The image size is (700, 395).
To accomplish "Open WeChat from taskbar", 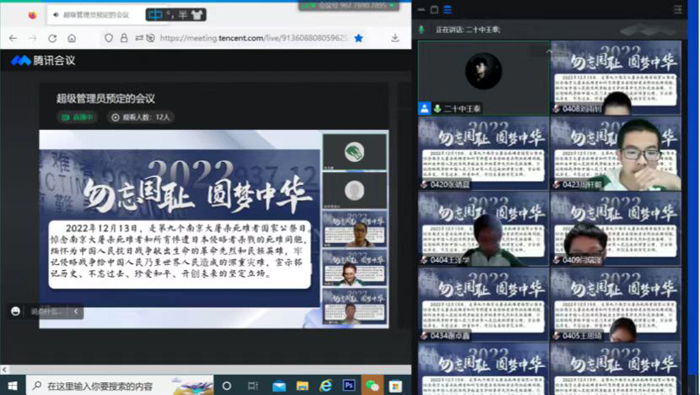I will pyautogui.click(x=372, y=386).
